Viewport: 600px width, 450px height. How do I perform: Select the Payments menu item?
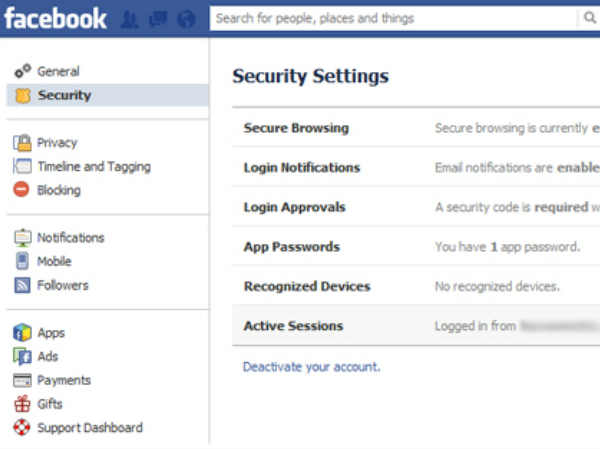(x=63, y=380)
